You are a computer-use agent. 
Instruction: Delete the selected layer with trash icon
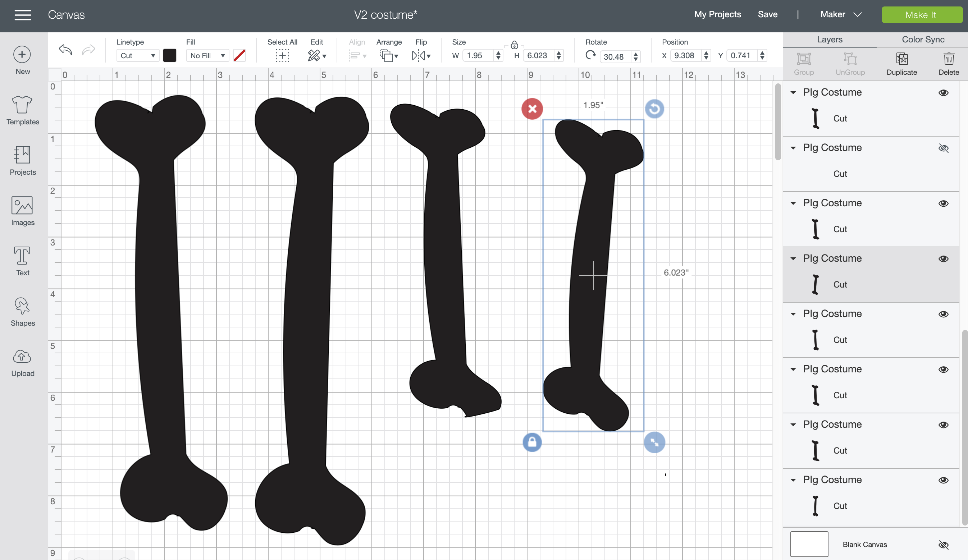click(x=949, y=63)
